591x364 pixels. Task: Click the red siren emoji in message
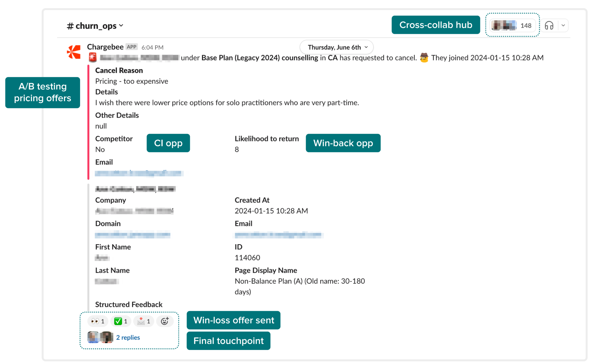(93, 58)
